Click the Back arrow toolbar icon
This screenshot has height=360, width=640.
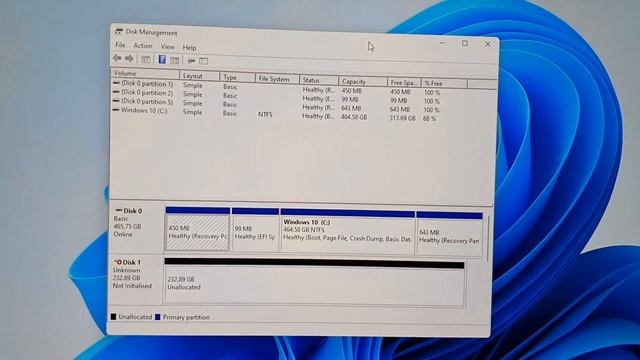117,58
